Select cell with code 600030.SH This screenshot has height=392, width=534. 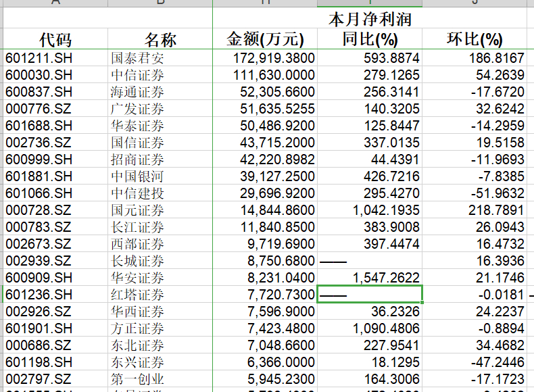tap(55, 75)
